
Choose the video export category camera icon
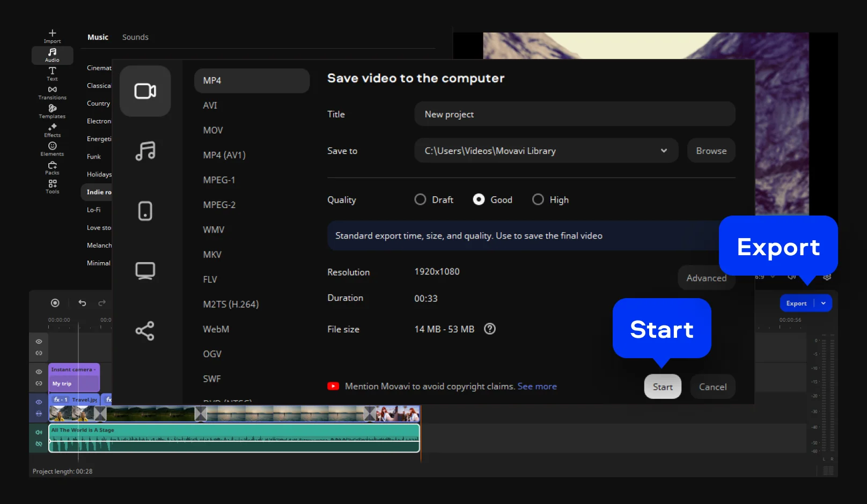(x=145, y=91)
